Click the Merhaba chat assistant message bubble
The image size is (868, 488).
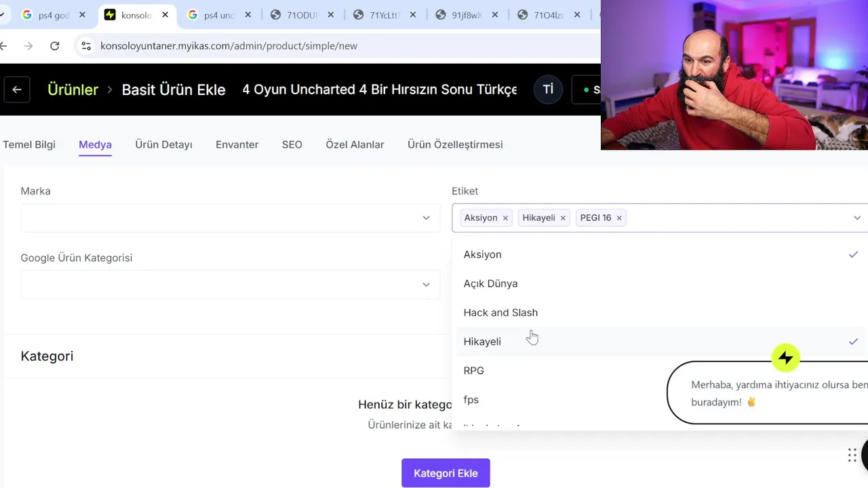(x=768, y=393)
